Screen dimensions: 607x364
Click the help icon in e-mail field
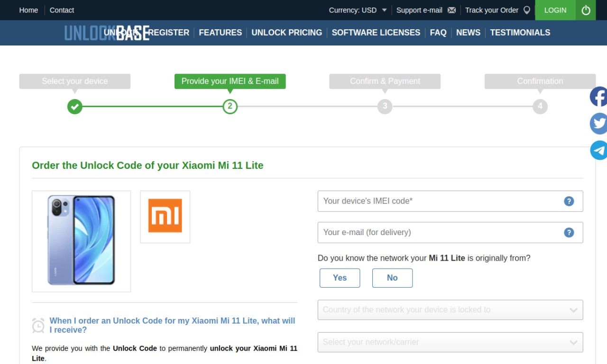(x=569, y=232)
